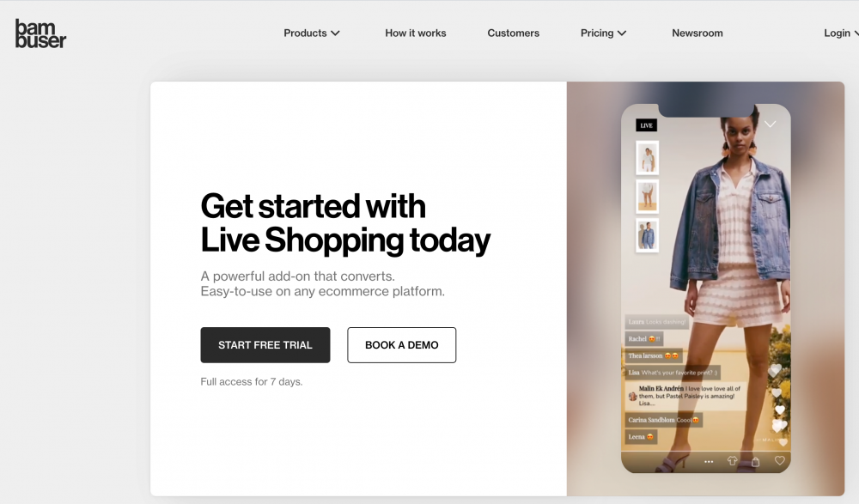Tap the heart icon in phone mockup

(x=780, y=461)
